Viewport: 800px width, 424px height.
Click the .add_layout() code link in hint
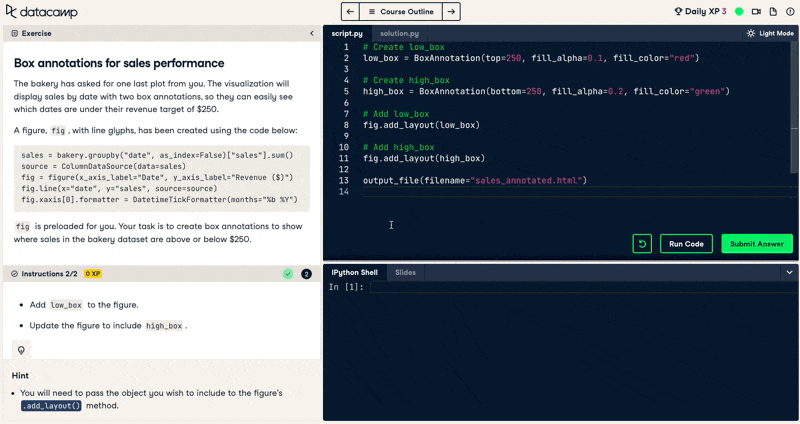point(51,406)
